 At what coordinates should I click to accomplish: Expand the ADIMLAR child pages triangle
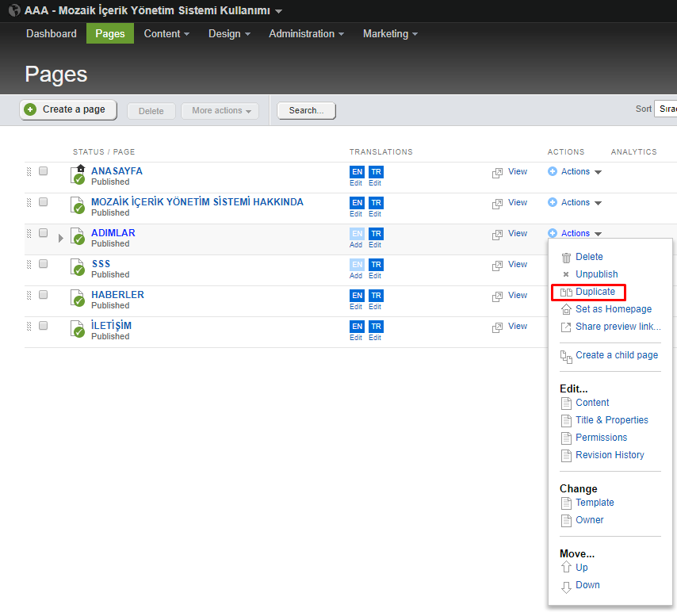[61, 238]
